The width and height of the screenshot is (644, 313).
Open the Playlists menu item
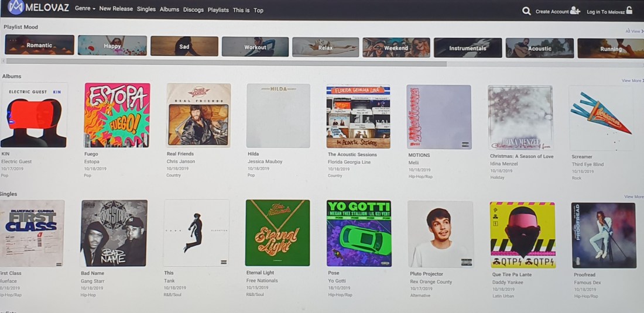pyautogui.click(x=218, y=10)
